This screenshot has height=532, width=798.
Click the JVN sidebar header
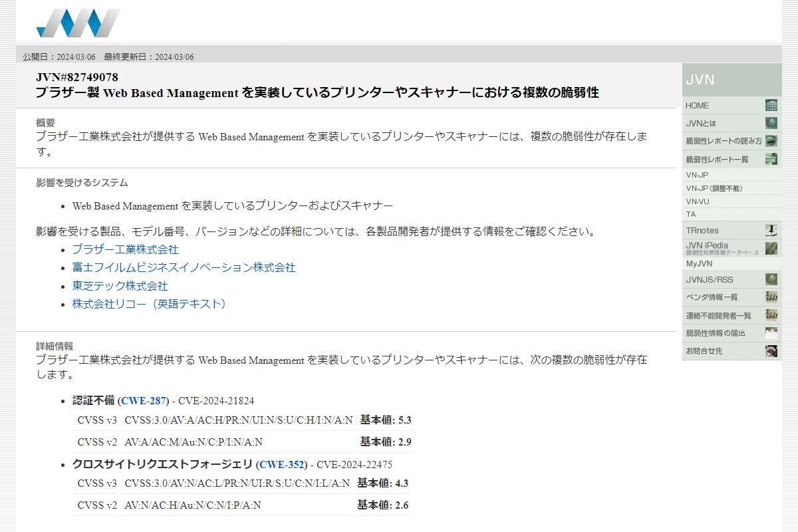tap(731, 80)
